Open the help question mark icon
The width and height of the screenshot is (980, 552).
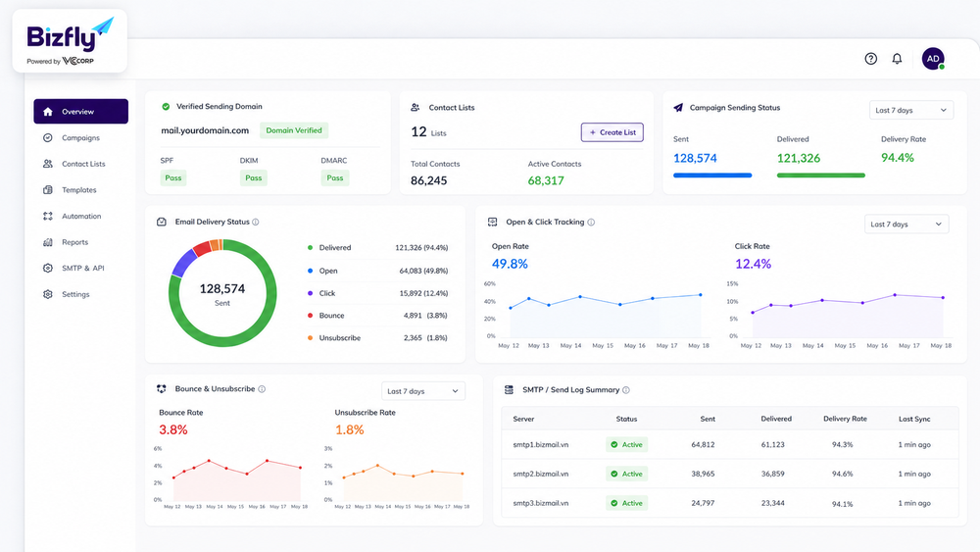(870, 59)
